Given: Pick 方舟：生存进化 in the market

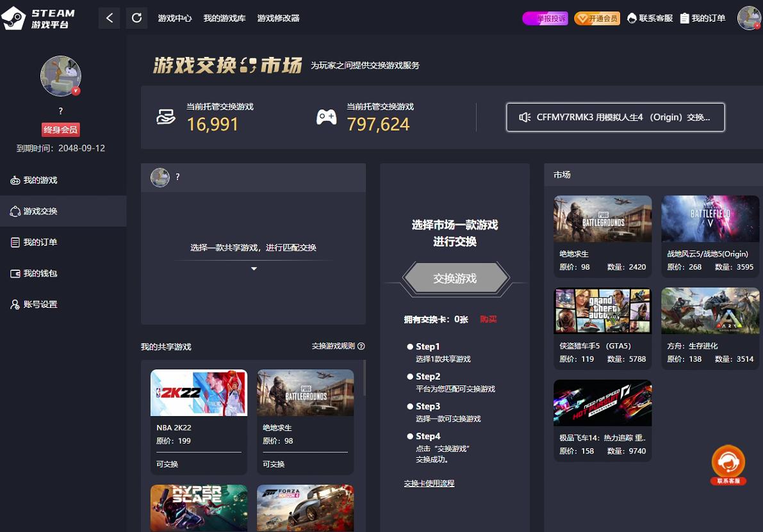Looking at the screenshot, I should point(710,328).
